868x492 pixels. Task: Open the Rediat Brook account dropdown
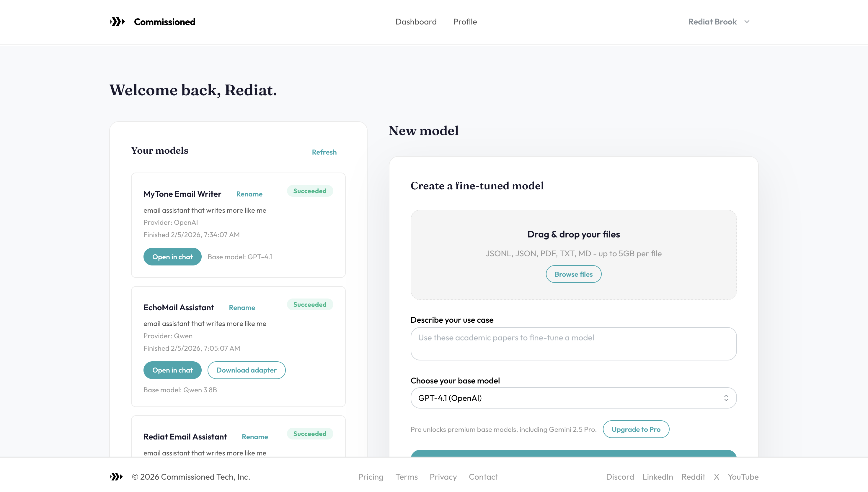(718, 22)
